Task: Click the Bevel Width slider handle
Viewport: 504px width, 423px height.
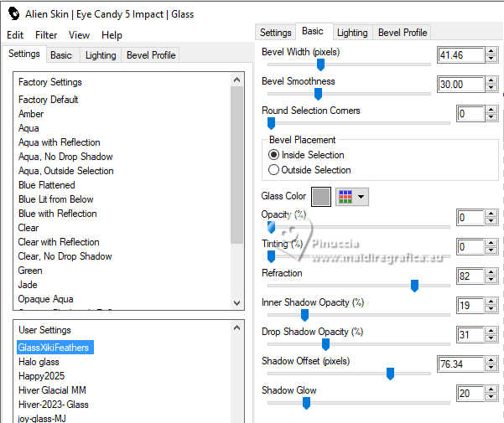Action: (x=320, y=64)
